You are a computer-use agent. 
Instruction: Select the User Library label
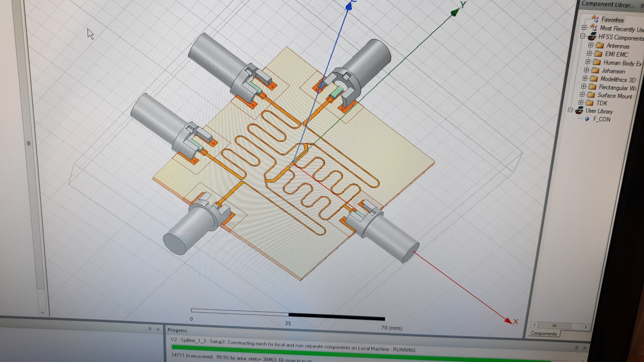(599, 111)
